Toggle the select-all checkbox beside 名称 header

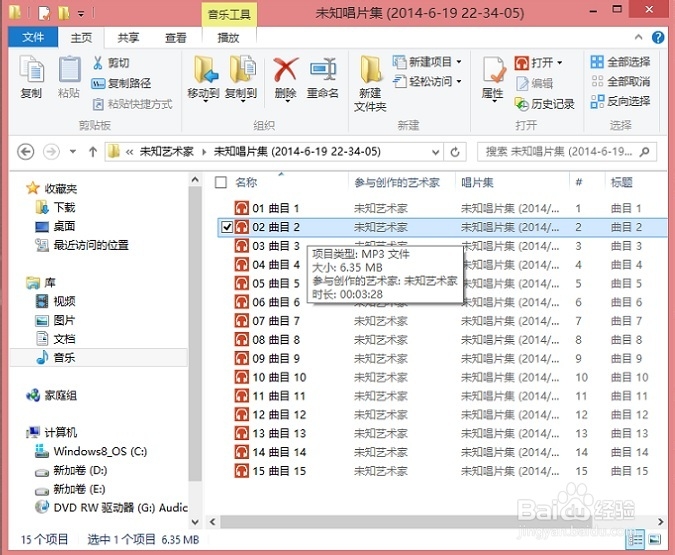[x=221, y=183]
